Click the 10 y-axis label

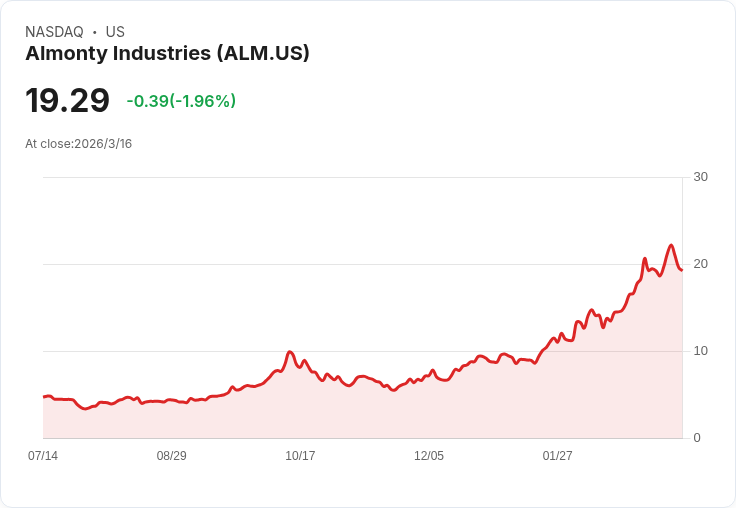tap(700, 351)
